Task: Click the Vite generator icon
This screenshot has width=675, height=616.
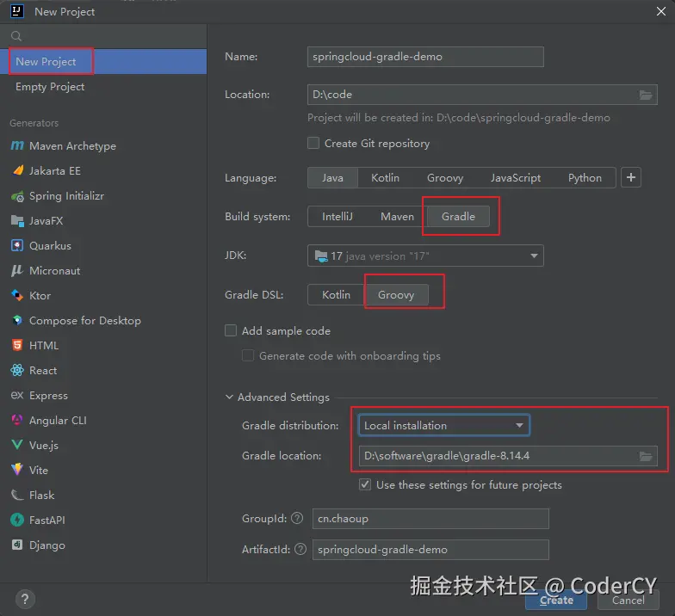Action: coord(17,470)
